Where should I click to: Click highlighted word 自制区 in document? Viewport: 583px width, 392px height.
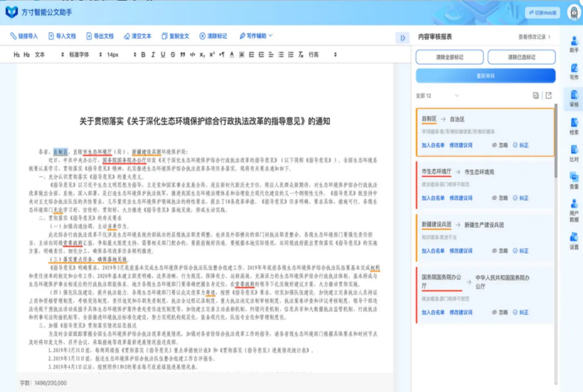[60, 152]
